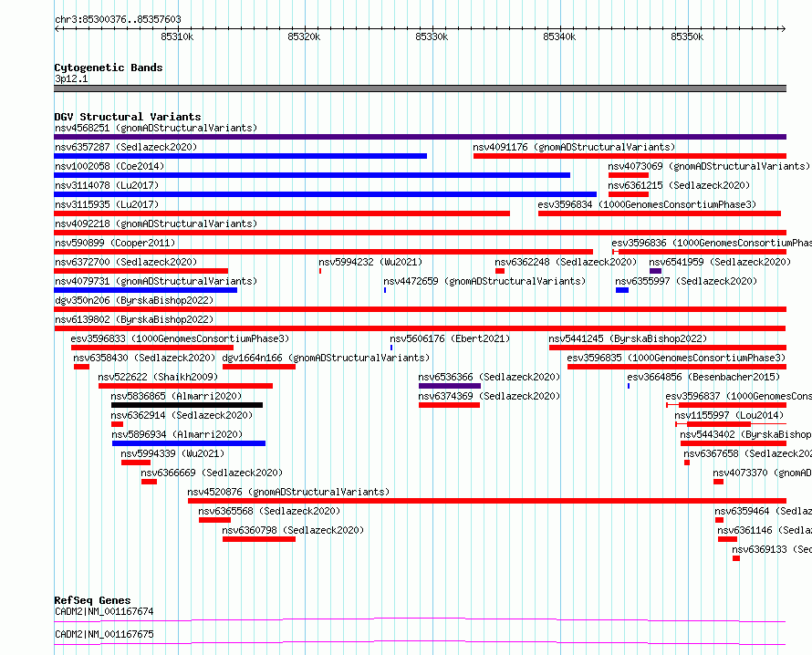Click esv3664856 (Besenbacher2015) label

click(703, 377)
